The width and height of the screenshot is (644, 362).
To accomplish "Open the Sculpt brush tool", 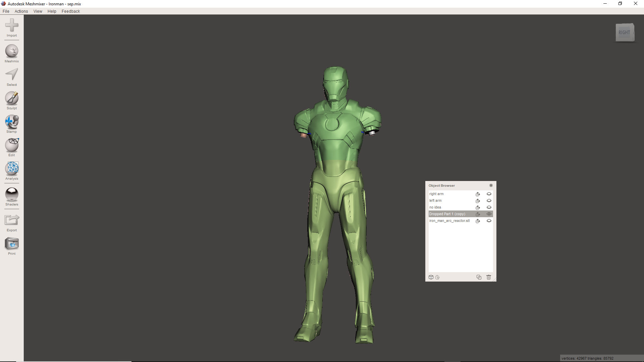I will pyautogui.click(x=12, y=98).
